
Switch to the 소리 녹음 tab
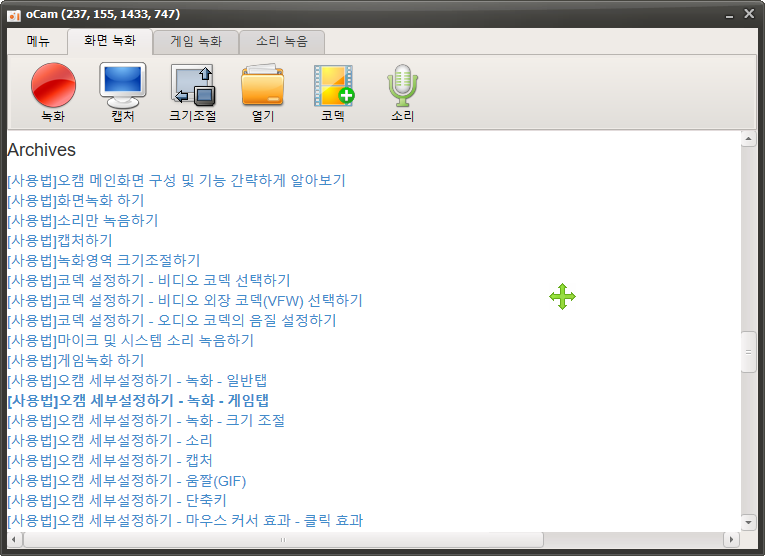click(x=282, y=41)
